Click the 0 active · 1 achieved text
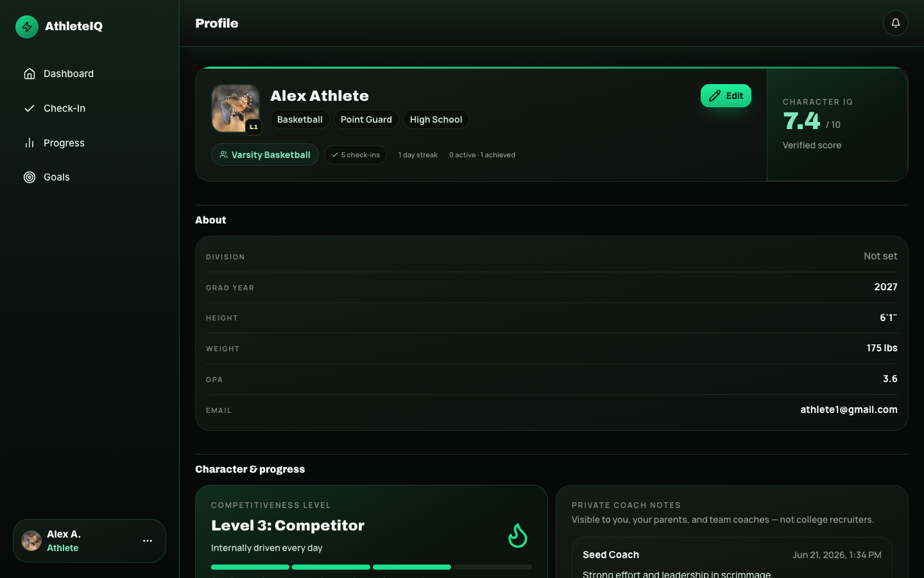The height and width of the screenshot is (578, 924). [482, 155]
